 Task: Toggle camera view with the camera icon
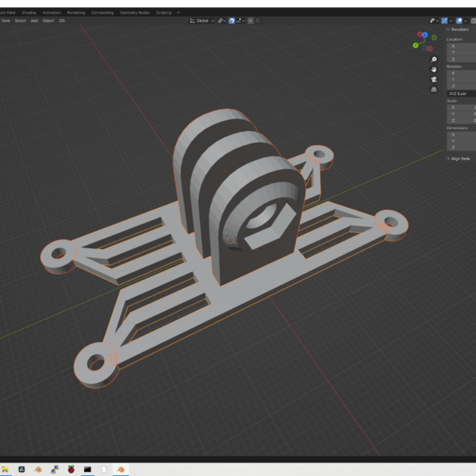pos(434,80)
